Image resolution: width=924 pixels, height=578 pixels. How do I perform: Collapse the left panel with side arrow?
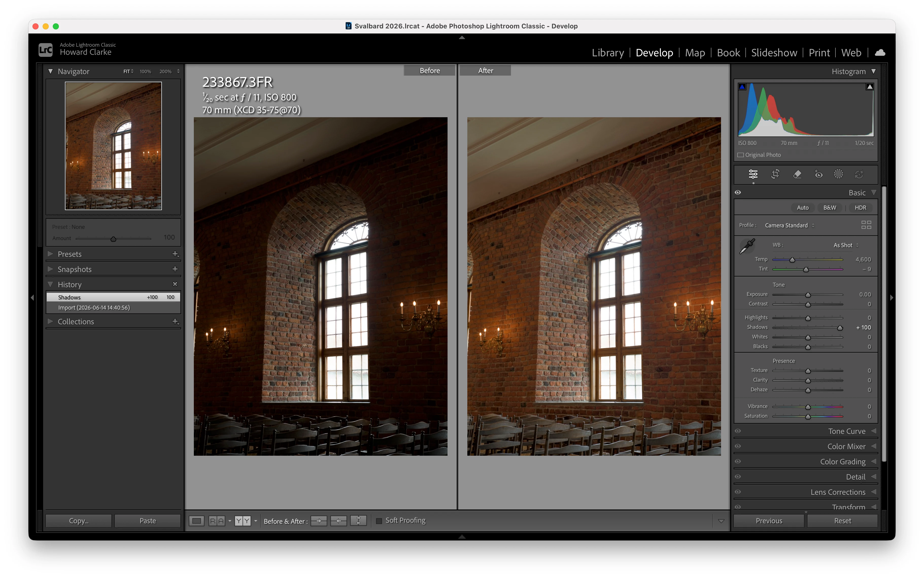[x=32, y=297]
